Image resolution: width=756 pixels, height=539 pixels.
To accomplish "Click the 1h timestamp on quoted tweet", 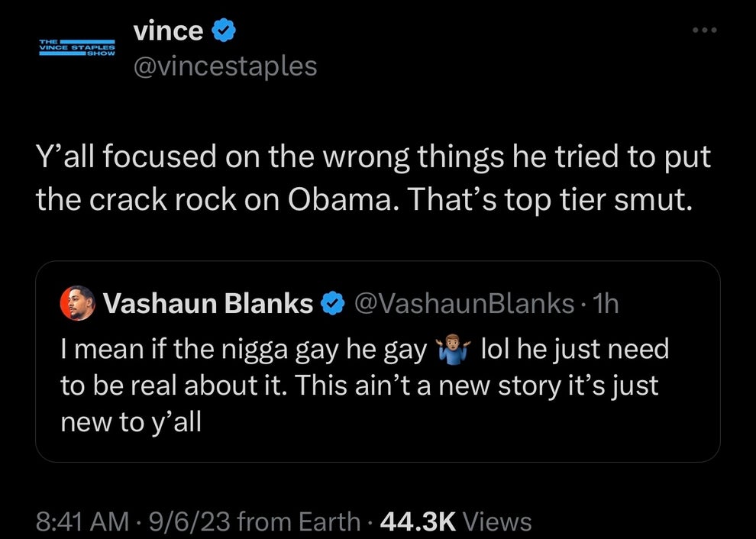I will [606, 303].
